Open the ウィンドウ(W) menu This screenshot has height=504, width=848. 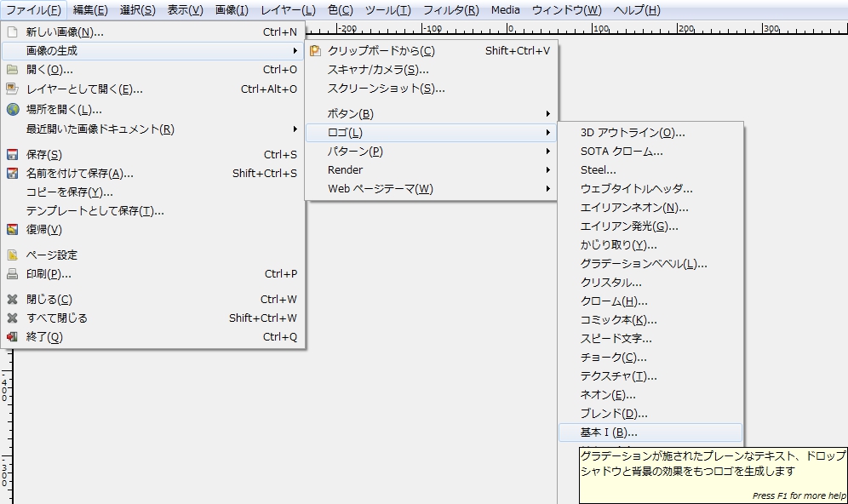tap(566, 9)
